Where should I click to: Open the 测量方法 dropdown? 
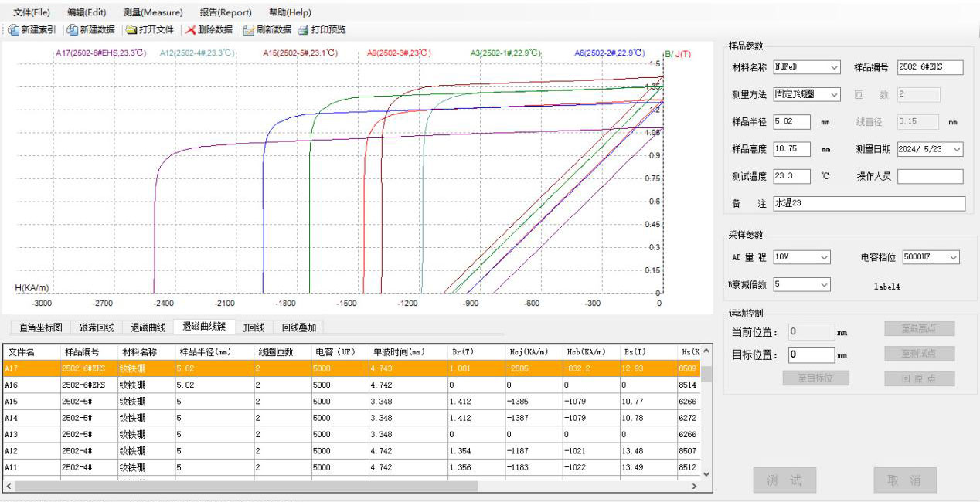[x=835, y=95]
